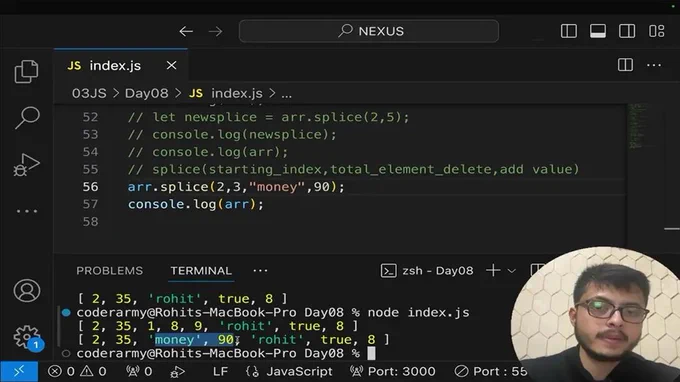The height and width of the screenshot is (382, 680).
Task: Click the Port : 55 status item
Action: (490, 372)
